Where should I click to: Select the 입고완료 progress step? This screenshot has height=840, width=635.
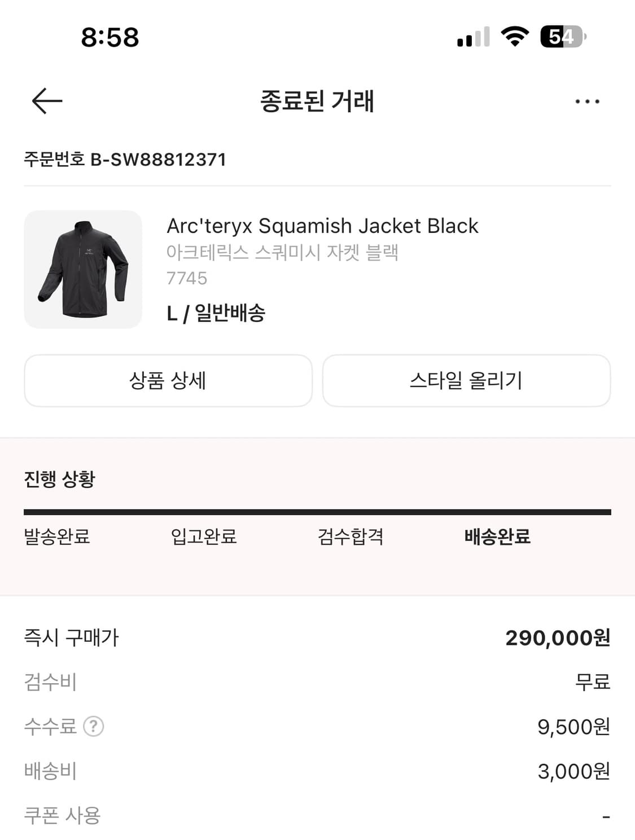[204, 536]
